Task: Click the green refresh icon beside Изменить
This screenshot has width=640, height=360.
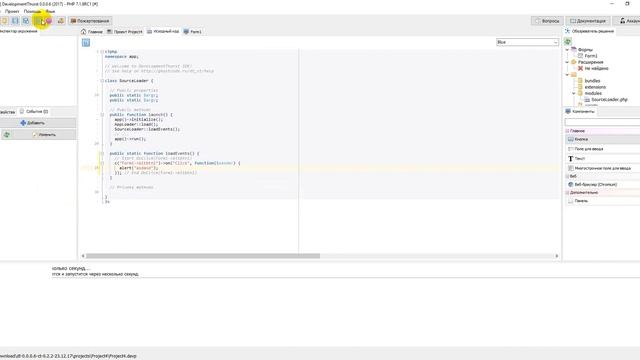Action: tap(7, 134)
